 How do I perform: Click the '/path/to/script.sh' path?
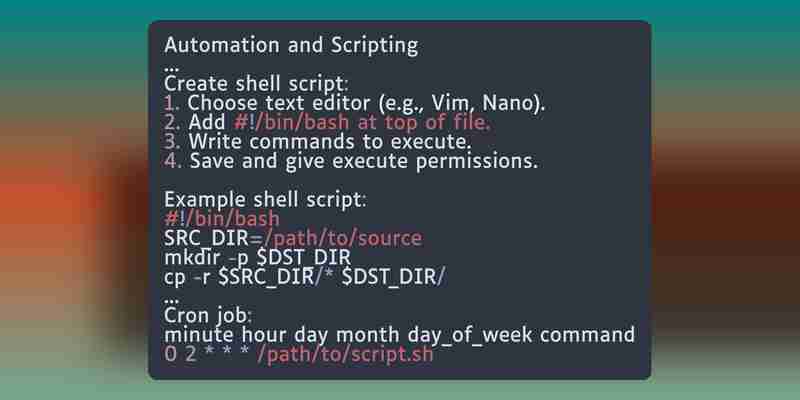point(345,355)
